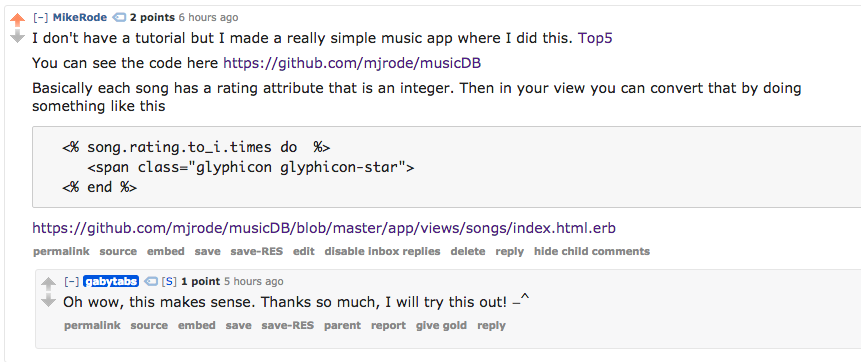The width and height of the screenshot is (861, 362).
Task: Open the Top5 link
Action: click(x=595, y=39)
